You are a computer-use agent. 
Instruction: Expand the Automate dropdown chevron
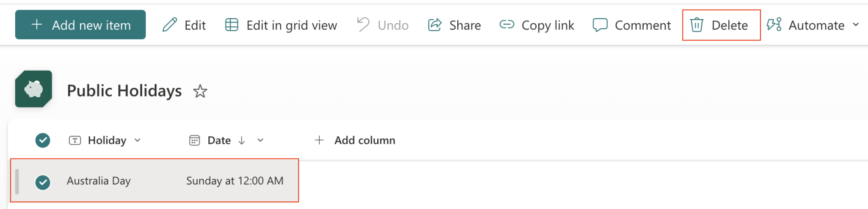click(856, 25)
